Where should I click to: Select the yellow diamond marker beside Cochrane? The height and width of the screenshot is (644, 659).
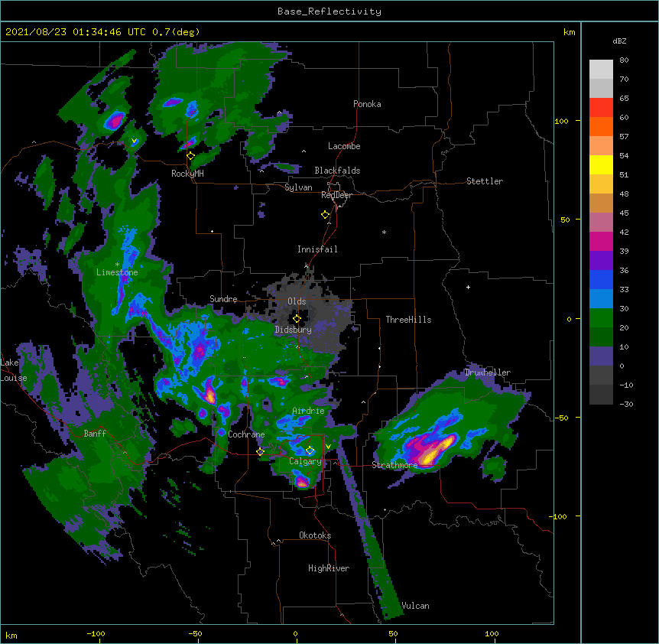click(261, 452)
